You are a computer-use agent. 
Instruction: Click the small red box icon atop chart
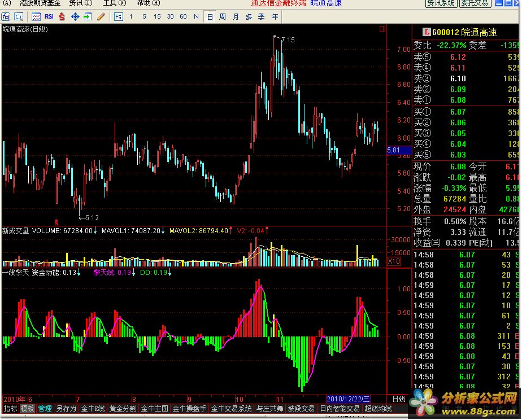pyautogui.click(x=382, y=29)
